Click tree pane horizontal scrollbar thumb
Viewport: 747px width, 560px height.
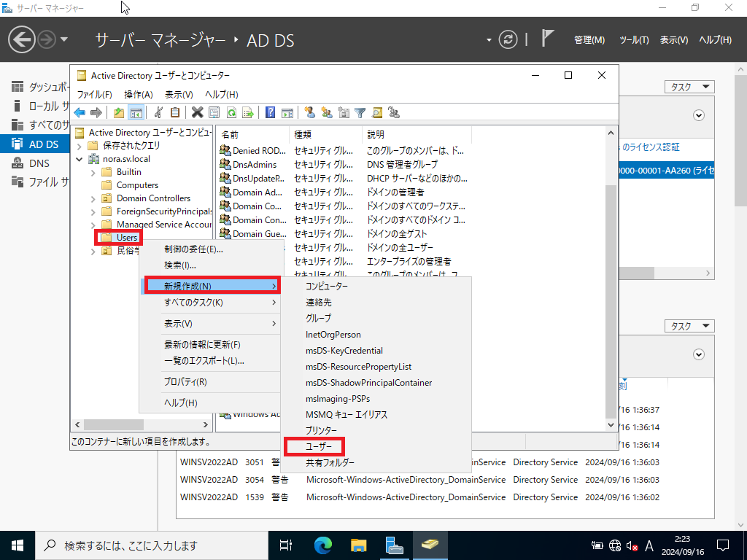pyautogui.click(x=113, y=424)
